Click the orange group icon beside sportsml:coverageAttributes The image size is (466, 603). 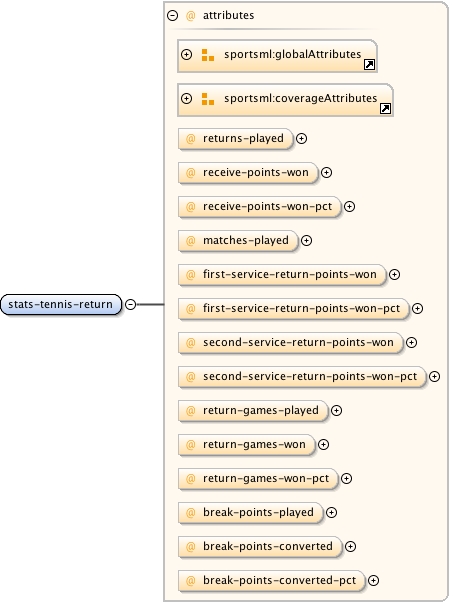[208, 99]
